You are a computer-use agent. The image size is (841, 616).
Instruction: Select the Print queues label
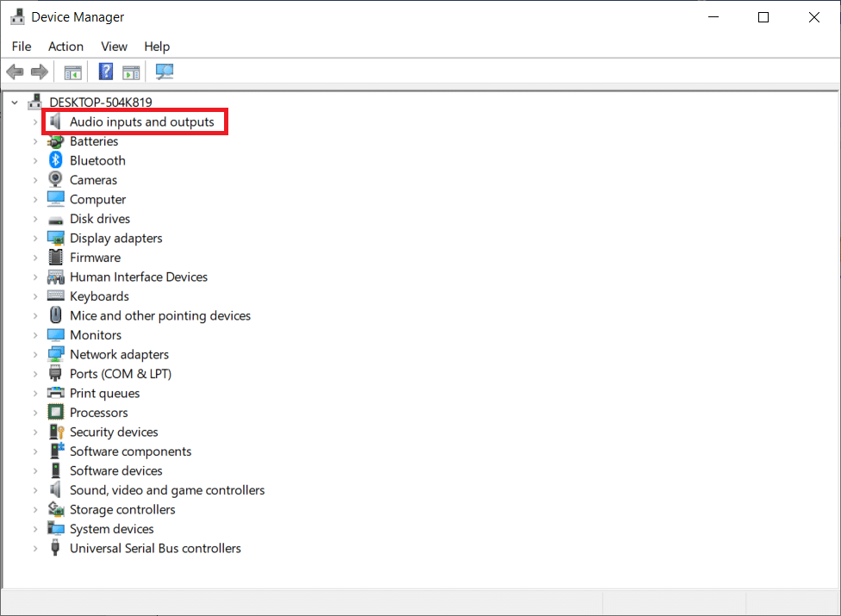[x=104, y=394]
